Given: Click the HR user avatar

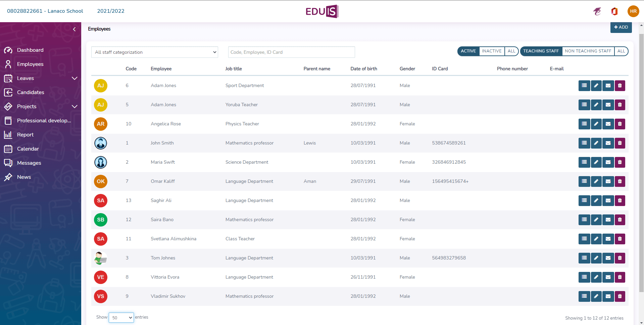Looking at the screenshot, I should pyautogui.click(x=633, y=11).
